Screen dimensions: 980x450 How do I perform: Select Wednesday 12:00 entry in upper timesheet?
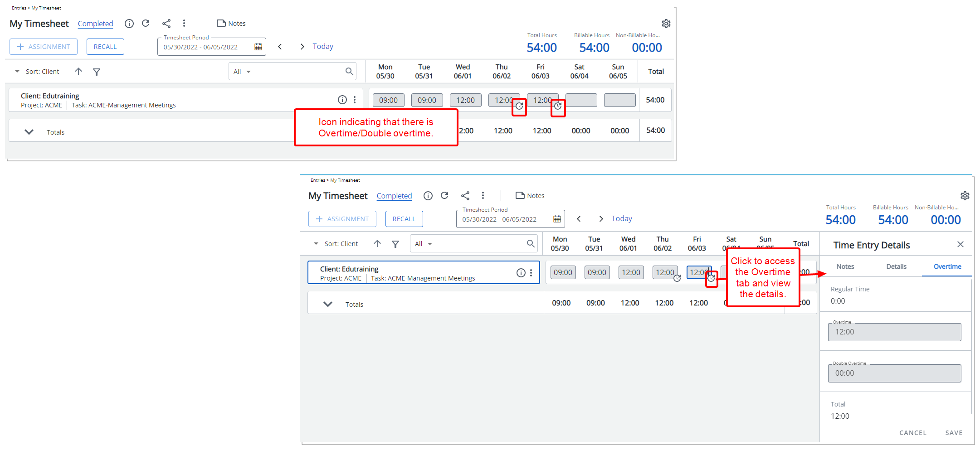tap(465, 100)
